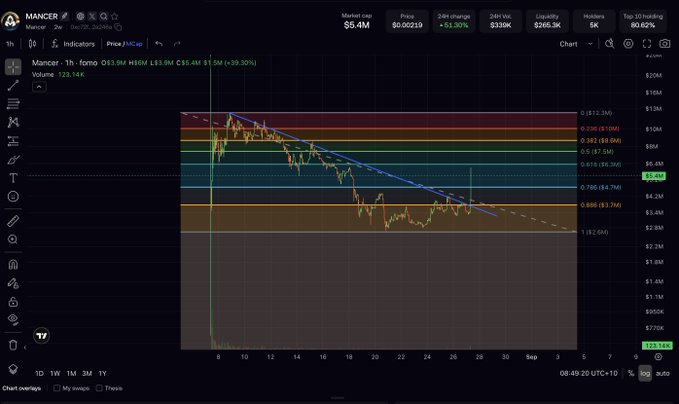Open the forecasting and measurement tools

pos(13,141)
